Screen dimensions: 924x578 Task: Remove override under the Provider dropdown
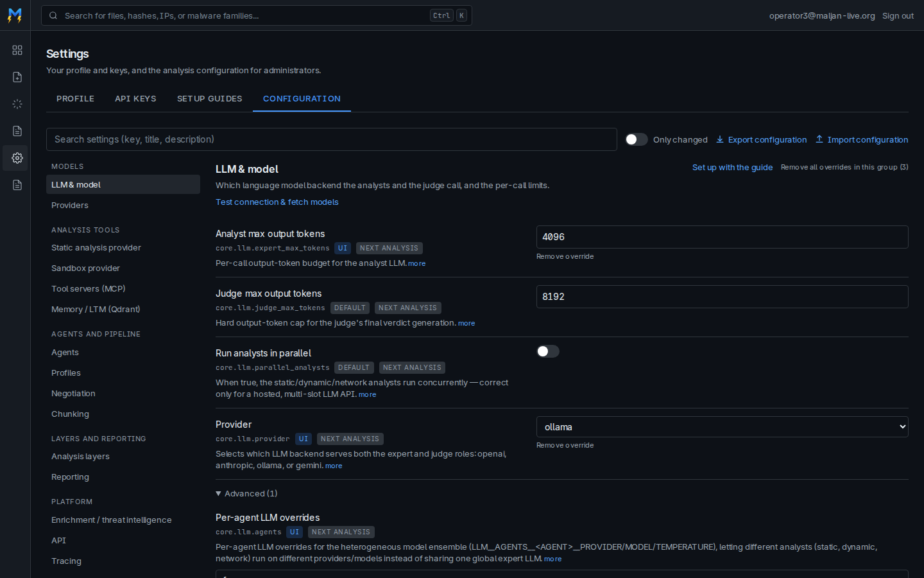click(x=565, y=445)
